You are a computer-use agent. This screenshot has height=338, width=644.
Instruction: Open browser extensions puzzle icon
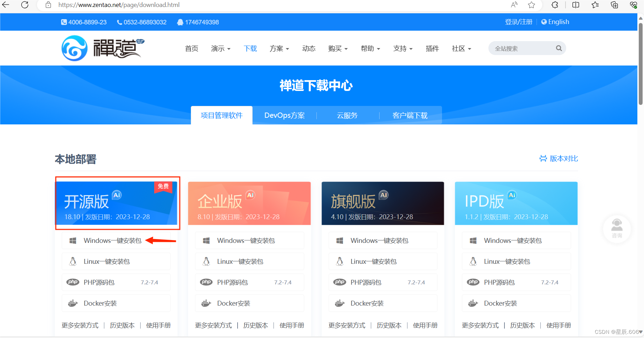click(x=555, y=5)
